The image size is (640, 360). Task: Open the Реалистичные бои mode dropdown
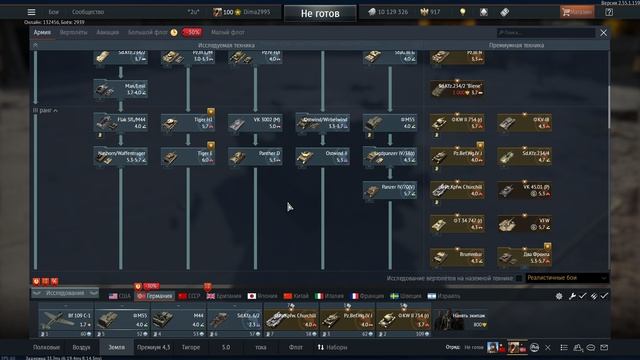(567, 278)
